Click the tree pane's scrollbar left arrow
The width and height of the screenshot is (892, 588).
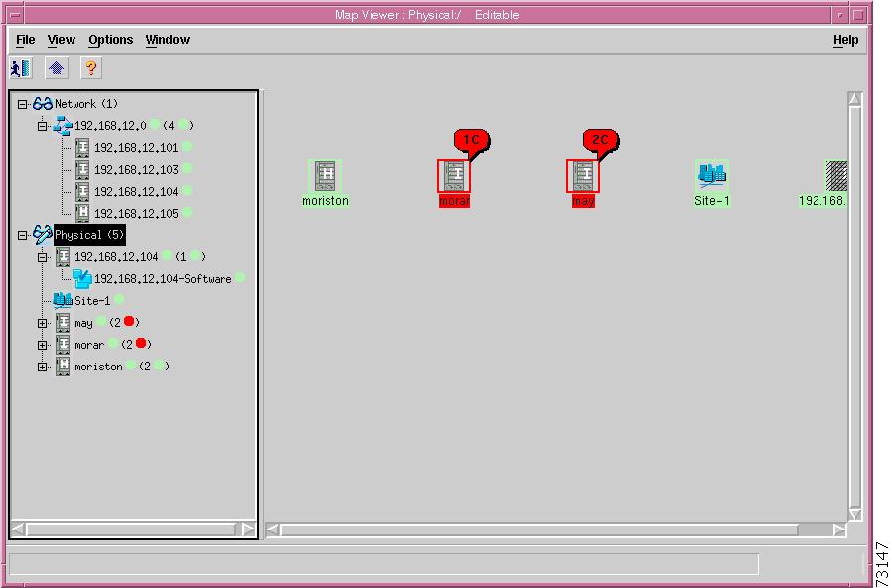pyautogui.click(x=18, y=529)
